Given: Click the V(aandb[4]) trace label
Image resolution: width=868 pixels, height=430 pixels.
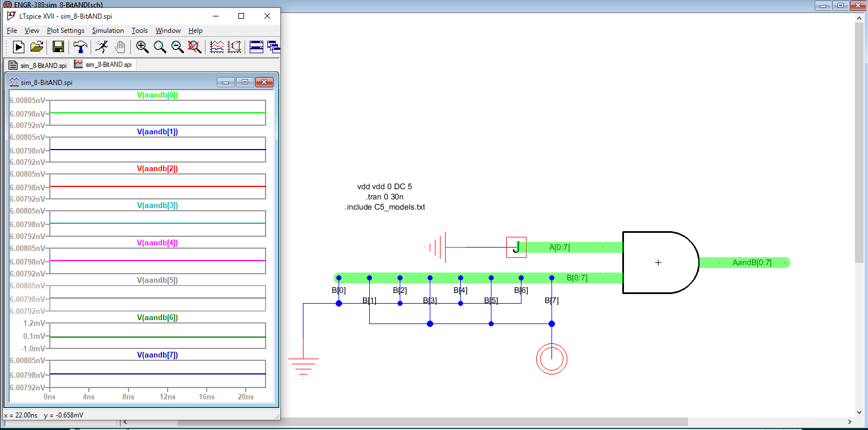Looking at the screenshot, I should tap(157, 242).
